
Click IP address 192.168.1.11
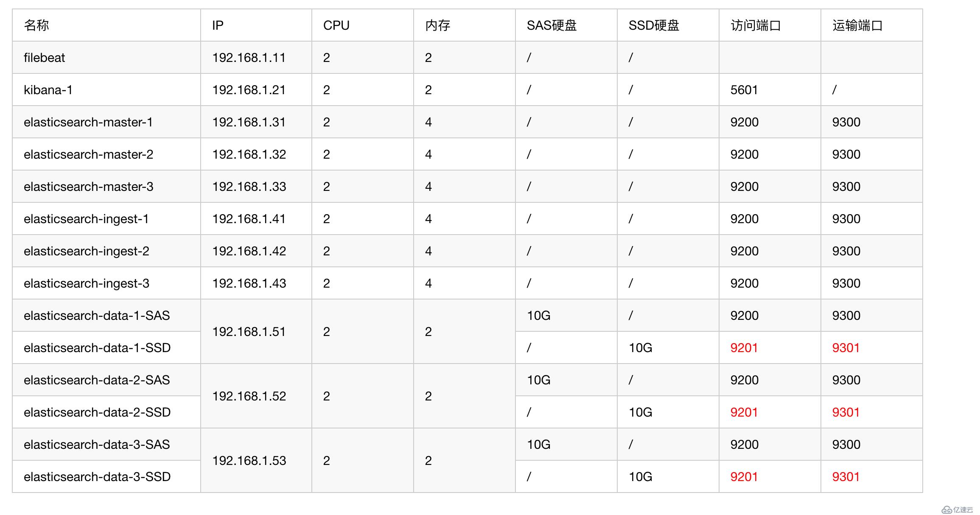click(249, 58)
